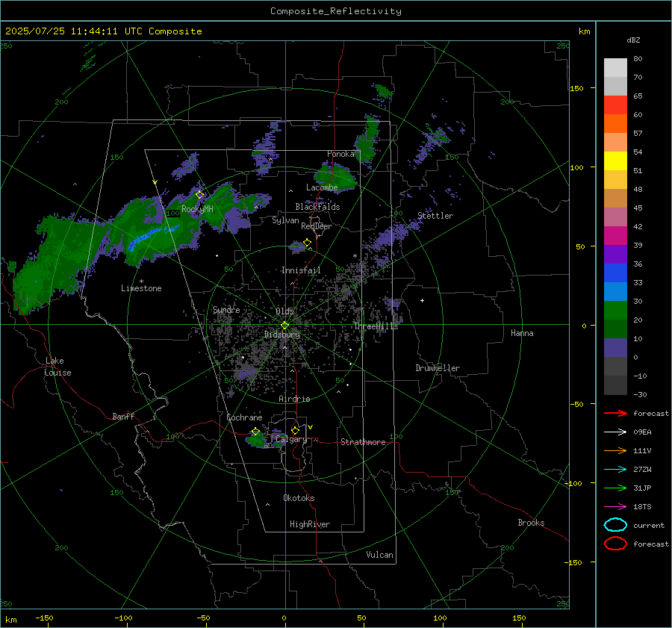The height and width of the screenshot is (628, 672).
Task: Click the yellow diamond radar center at Didsbury
Action: [284, 326]
